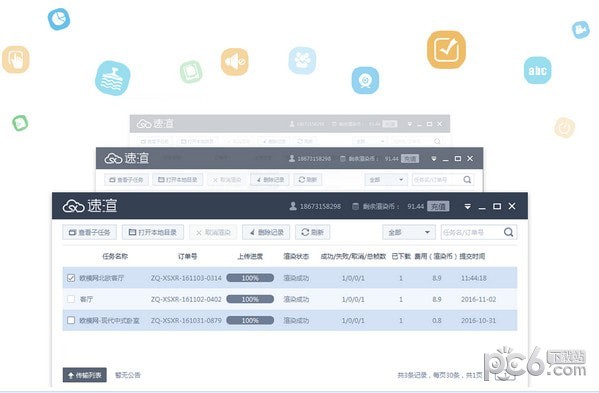Select task name 欧模网北欧客厅

(x=102, y=278)
